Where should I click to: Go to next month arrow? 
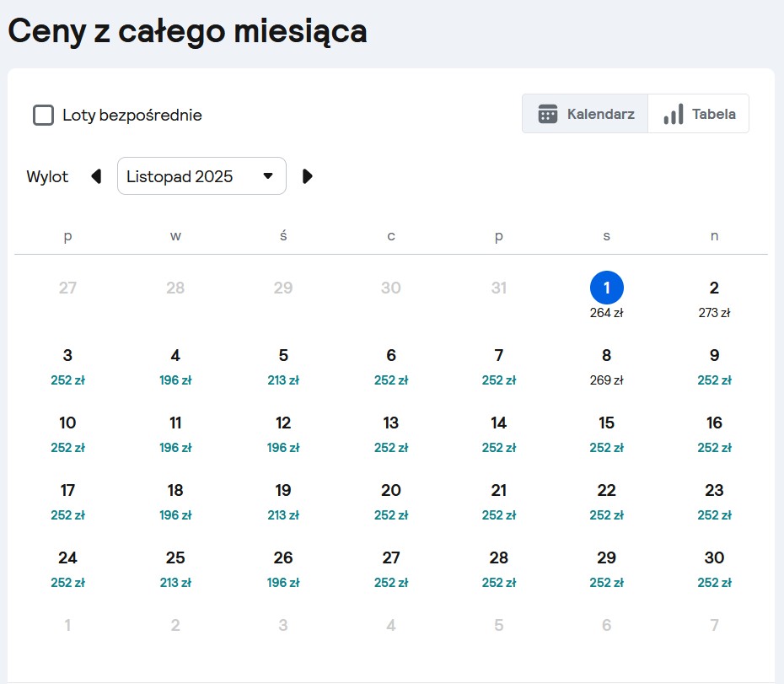coord(308,176)
